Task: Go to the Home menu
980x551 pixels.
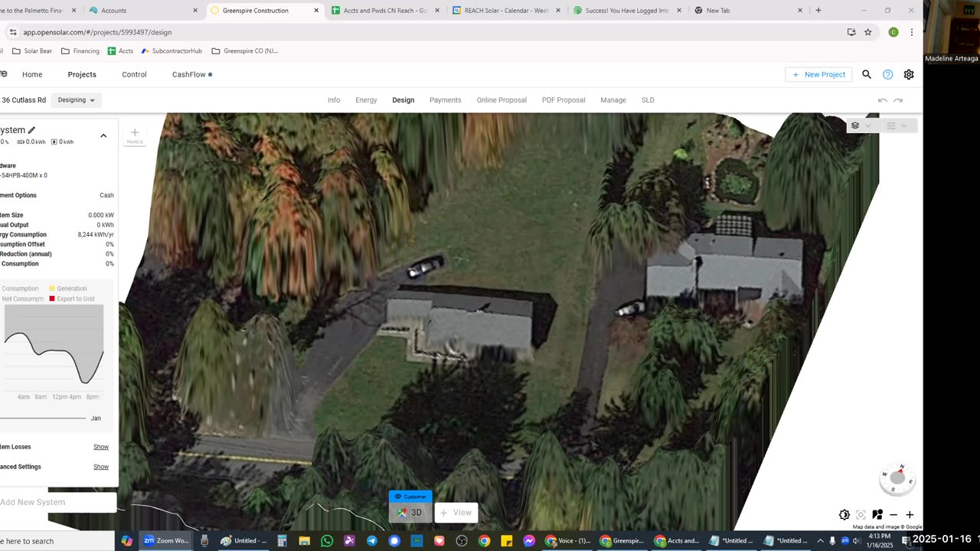Action: pos(32,74)
